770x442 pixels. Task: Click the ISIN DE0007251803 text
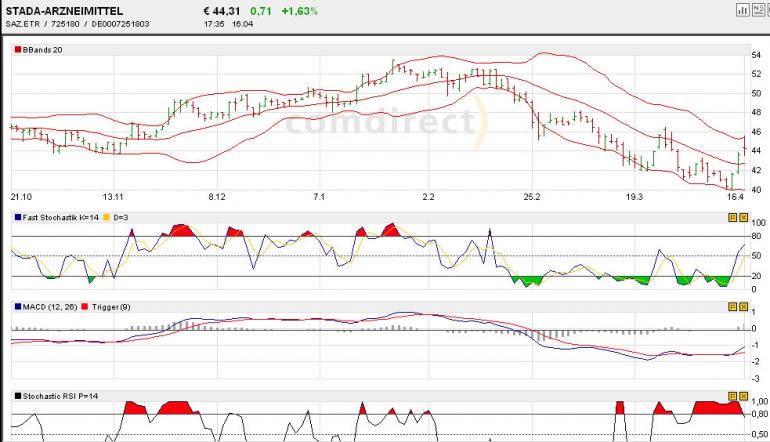[x=120, y=24]
